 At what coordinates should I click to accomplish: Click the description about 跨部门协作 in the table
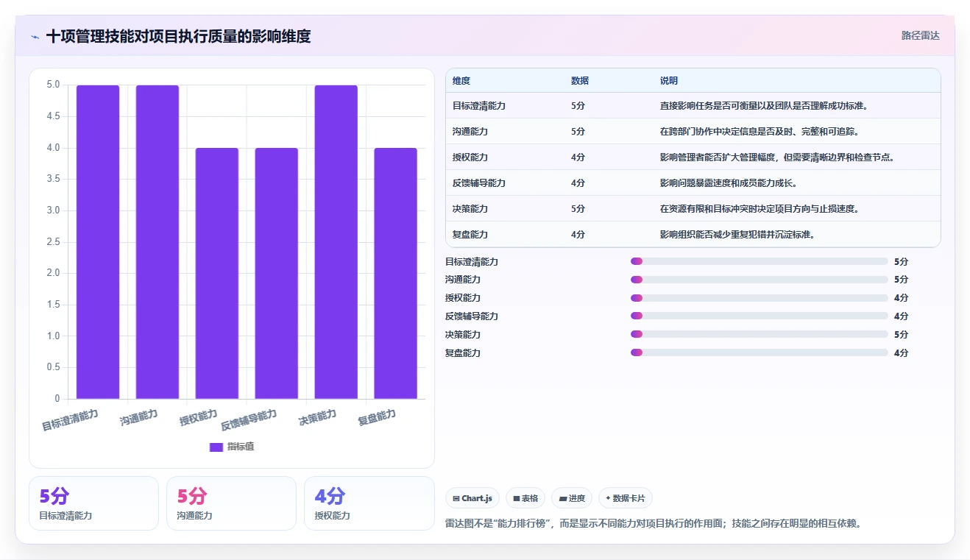(760, 132)
